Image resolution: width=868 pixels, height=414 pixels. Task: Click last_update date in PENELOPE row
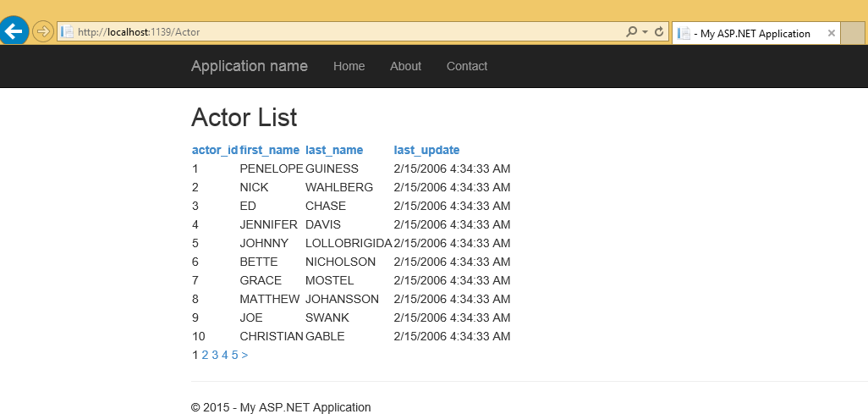(453, 168)
